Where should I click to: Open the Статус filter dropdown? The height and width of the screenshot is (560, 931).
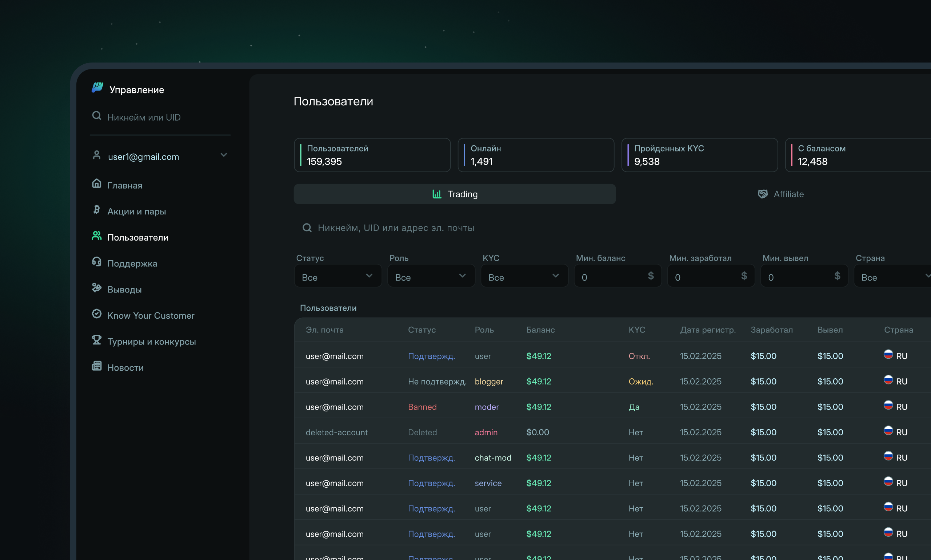[x=338, y=276]
